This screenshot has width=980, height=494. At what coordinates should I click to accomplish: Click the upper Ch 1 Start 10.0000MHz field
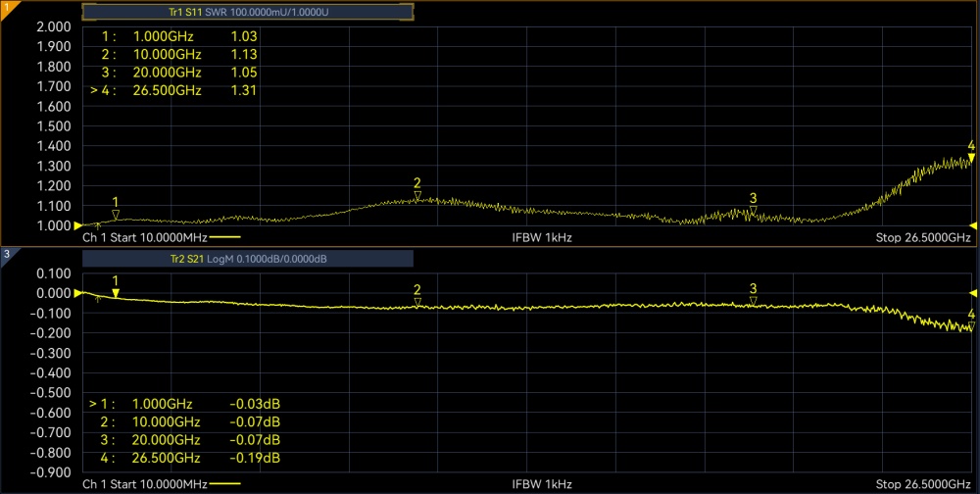(x=143, y=237)
